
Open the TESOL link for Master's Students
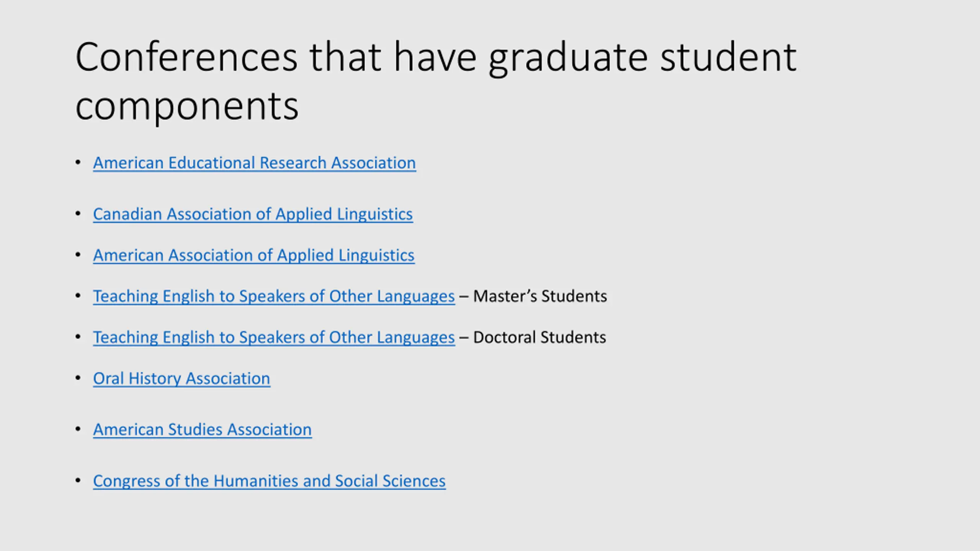coord(274,296)
